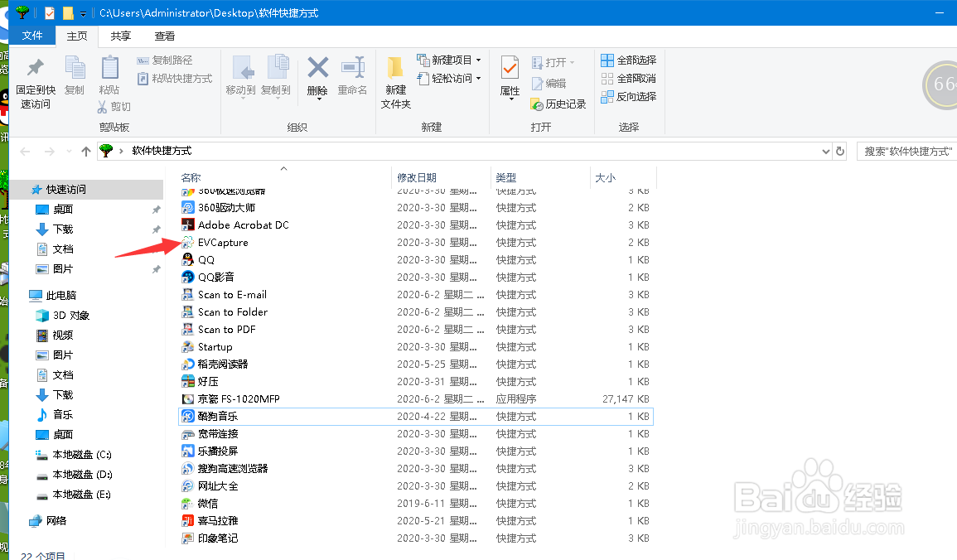Click Select none in the ribbon

[629, 78]
